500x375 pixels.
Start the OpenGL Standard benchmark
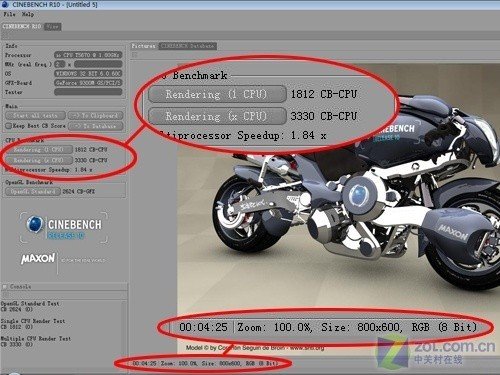(33, 192)
